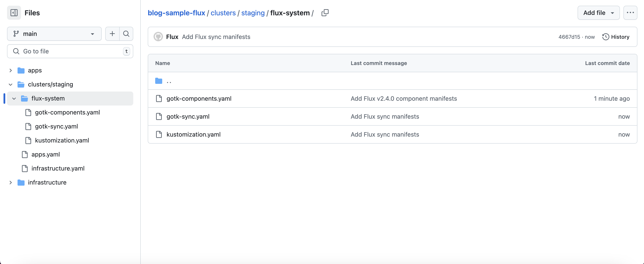Select infrastructure.yaml in the file tree

[58, 169]
